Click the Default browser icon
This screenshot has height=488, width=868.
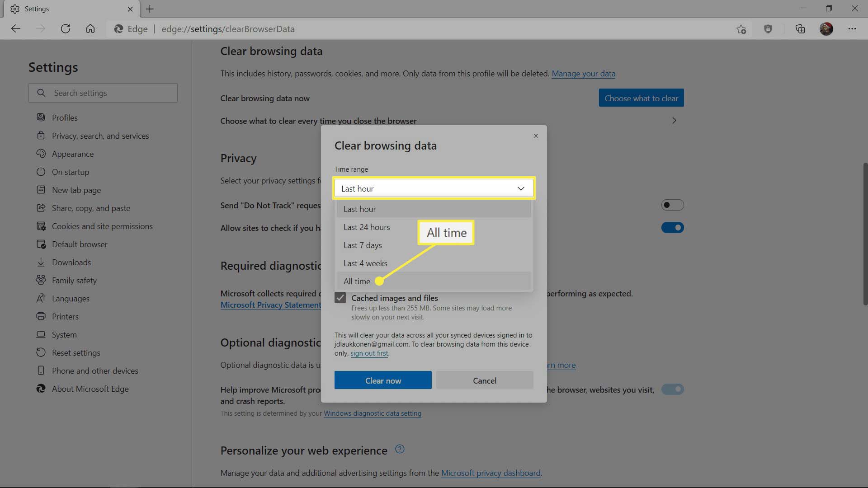point(41,244)
